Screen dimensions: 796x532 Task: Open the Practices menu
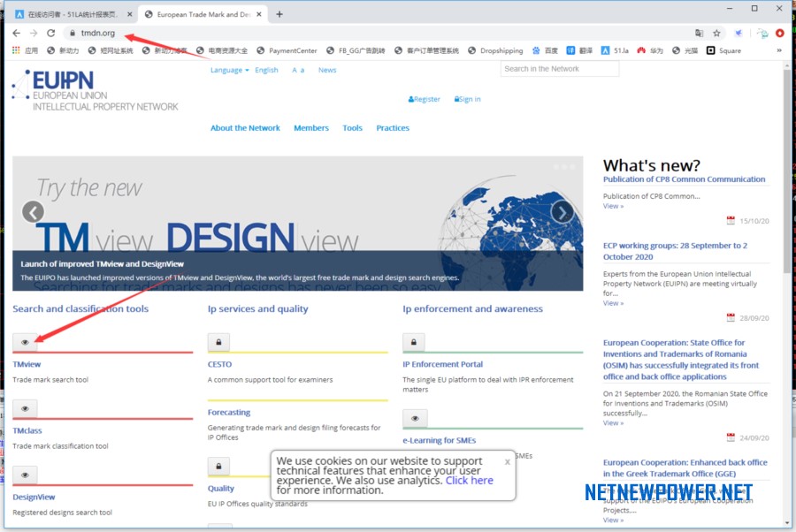(393, 128)
